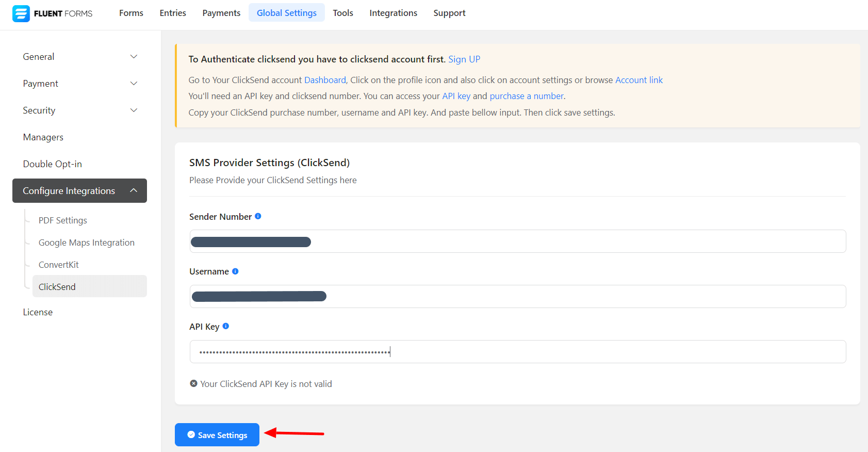Open the ClickSend Dashboard link
Image resolution: width=868 pixels, height=452 pixels.
tap(325, 80)
